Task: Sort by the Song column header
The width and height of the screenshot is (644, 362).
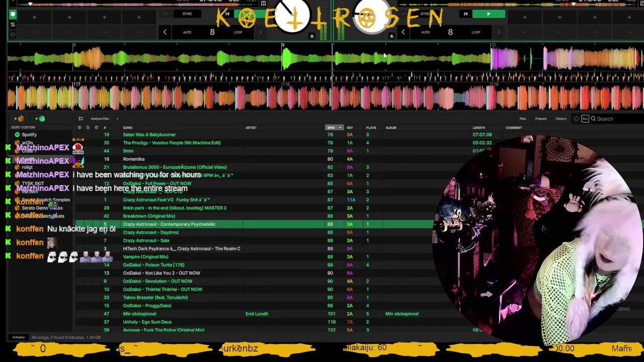Action: click(x=127, y=128)
